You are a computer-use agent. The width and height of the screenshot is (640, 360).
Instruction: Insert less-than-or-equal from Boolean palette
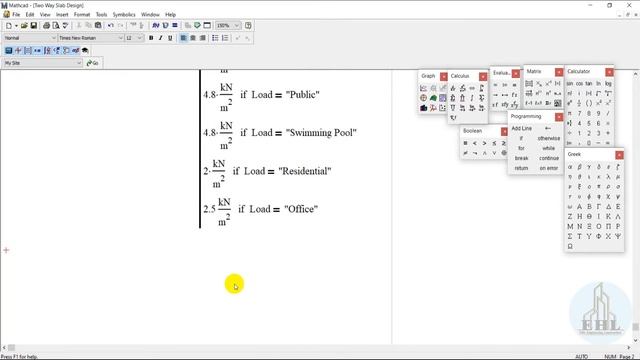494,143
